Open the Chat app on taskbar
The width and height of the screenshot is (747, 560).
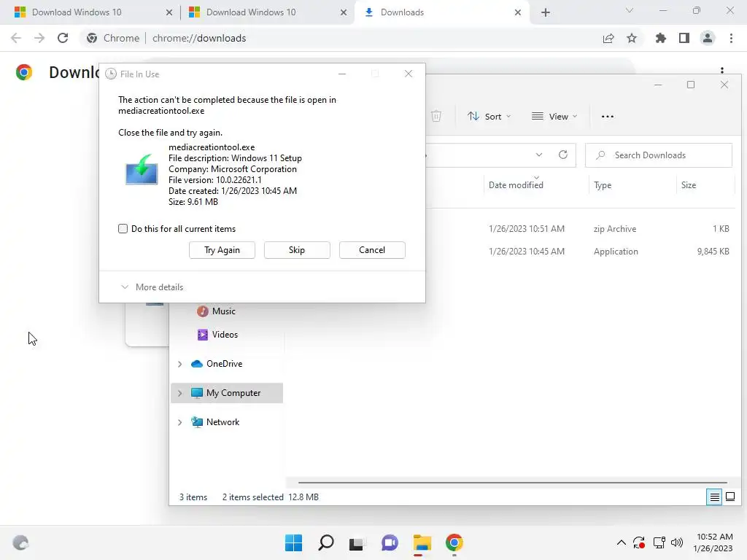point(390,542)
